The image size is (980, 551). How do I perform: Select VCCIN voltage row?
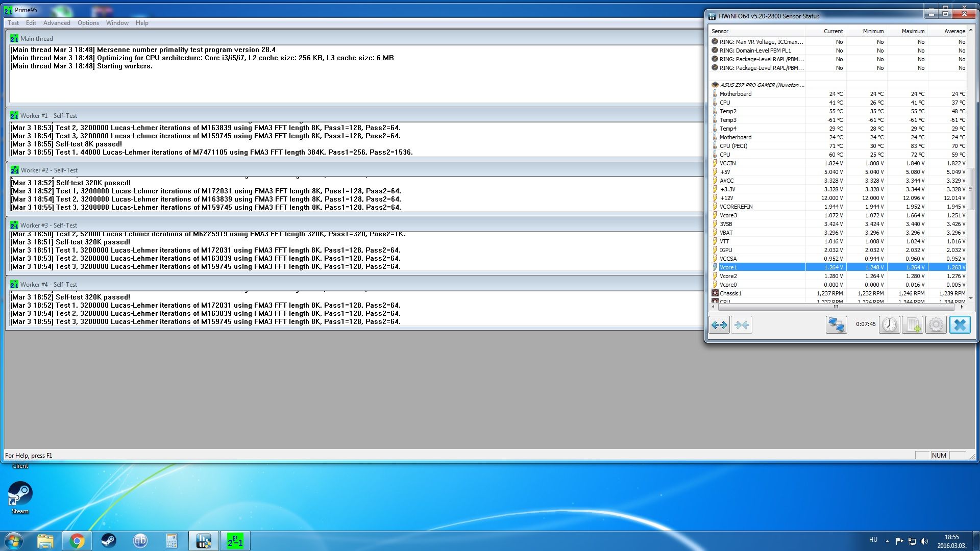(x=838, y=163)
